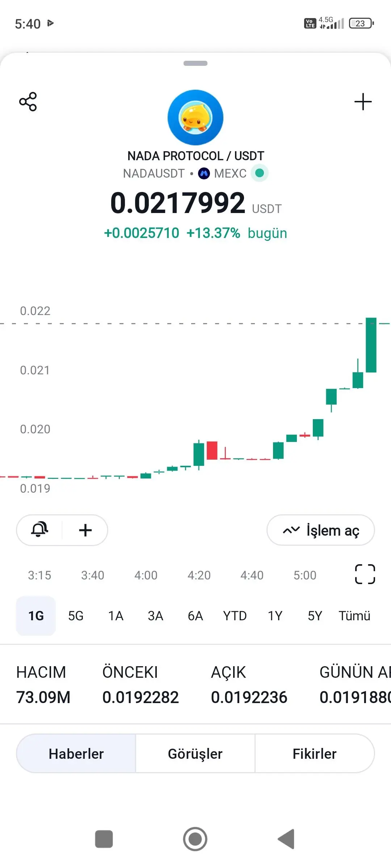Screen dimensions: 391x868
Task: Open the Haberler tab
Action: (x=76, y=754)
